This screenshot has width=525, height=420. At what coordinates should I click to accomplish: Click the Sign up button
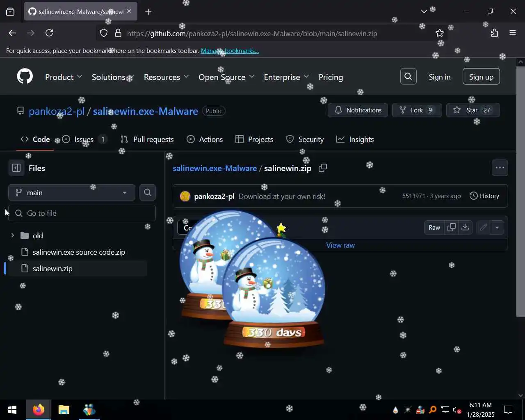pos(481,77)
